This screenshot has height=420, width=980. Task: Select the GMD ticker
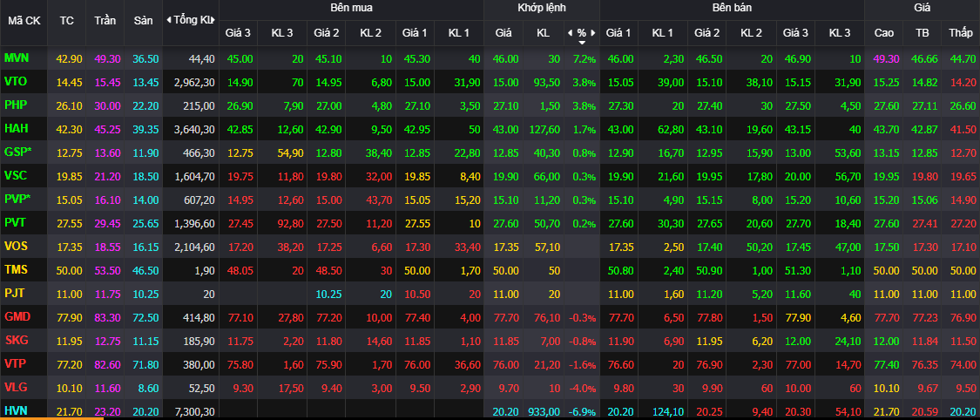click(17, 317)
